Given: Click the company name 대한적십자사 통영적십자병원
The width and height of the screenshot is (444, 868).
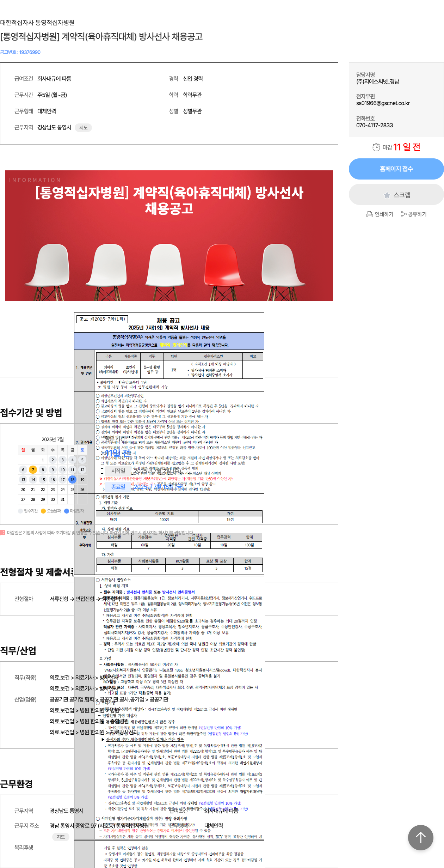Looking at the screenshot, I should [x=37, y=23].
